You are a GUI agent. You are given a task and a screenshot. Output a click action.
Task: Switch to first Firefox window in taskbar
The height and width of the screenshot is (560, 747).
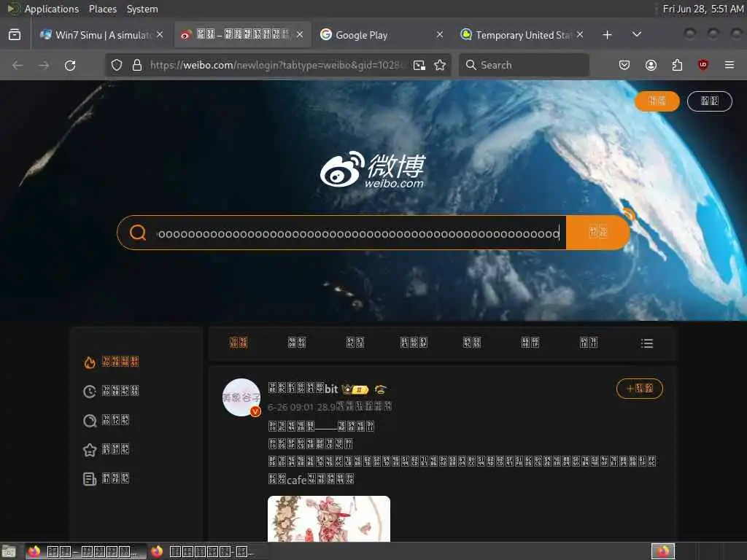(x=86, y=551)
